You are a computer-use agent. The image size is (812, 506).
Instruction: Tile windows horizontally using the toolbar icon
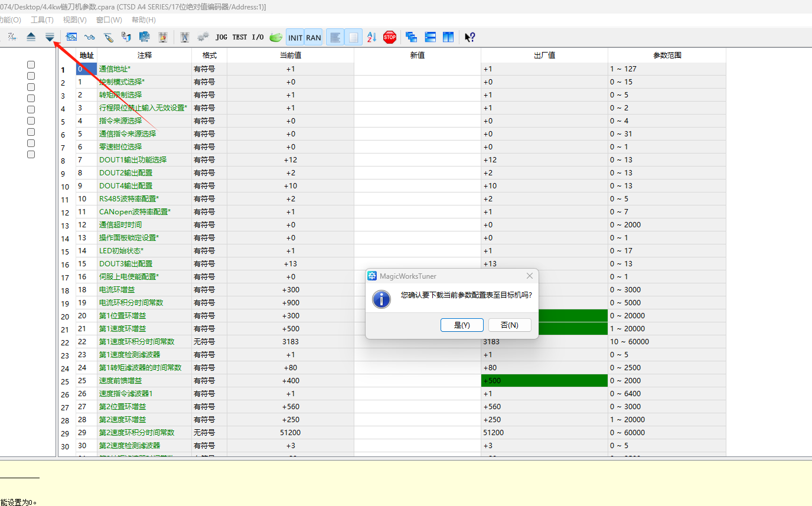[430, 37]
